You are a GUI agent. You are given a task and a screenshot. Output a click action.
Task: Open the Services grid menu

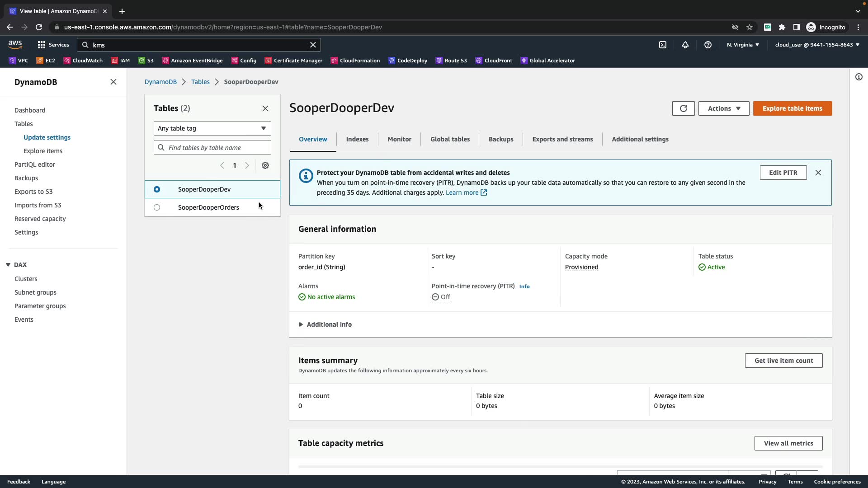(53, 45)
